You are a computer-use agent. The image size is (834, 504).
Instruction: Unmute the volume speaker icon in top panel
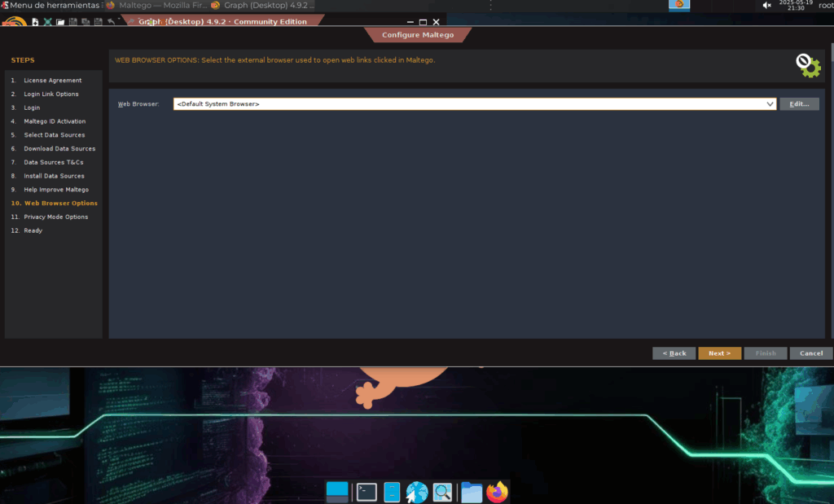pyautogui.click(x=766, y=6)
